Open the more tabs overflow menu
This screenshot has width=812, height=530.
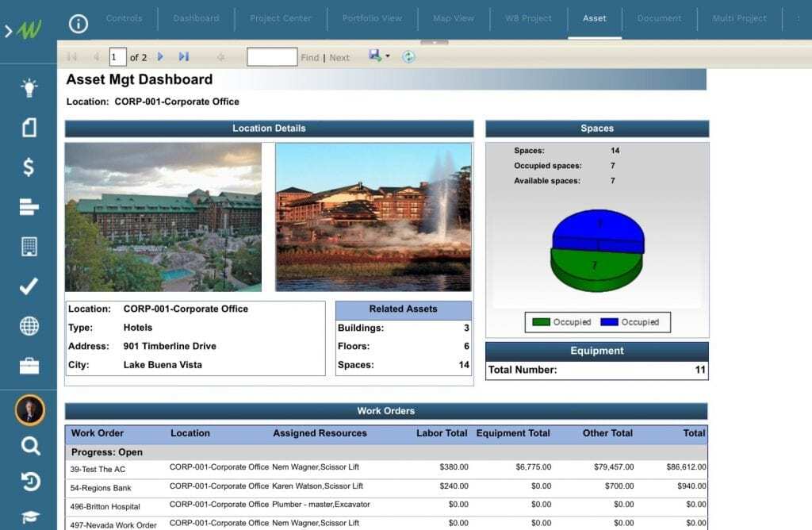pyautogui.click(x=798, y=18)
